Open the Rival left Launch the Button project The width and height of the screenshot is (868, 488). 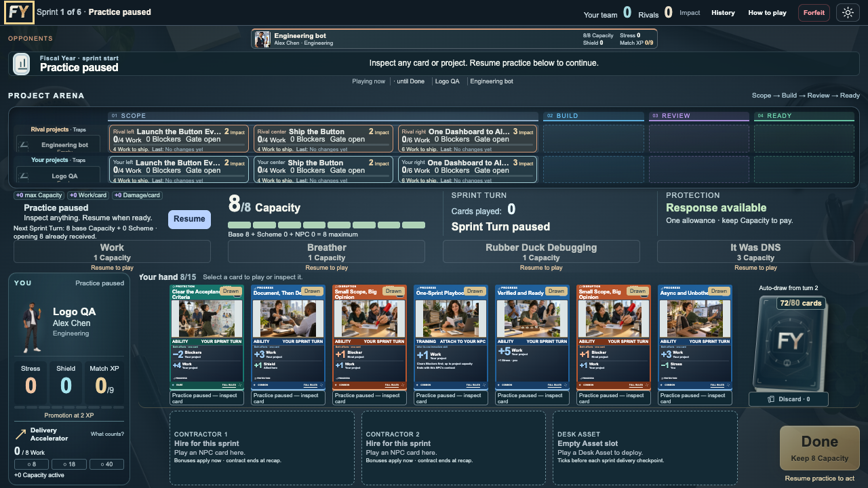[x=178, y=138]
